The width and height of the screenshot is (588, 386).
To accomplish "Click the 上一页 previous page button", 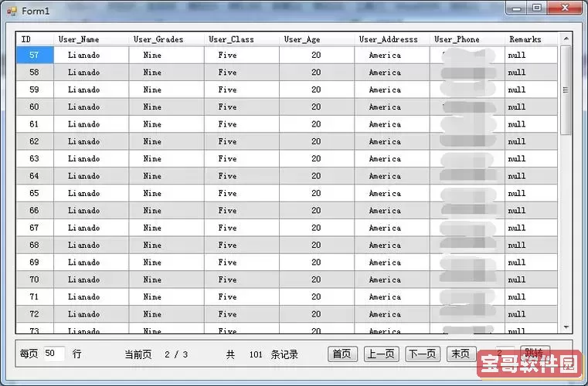I will (381, 354).
